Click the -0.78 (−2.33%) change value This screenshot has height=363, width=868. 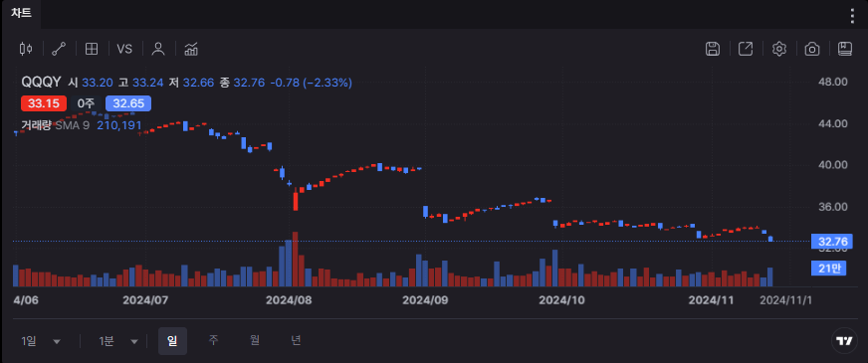(x=312, y=83)
